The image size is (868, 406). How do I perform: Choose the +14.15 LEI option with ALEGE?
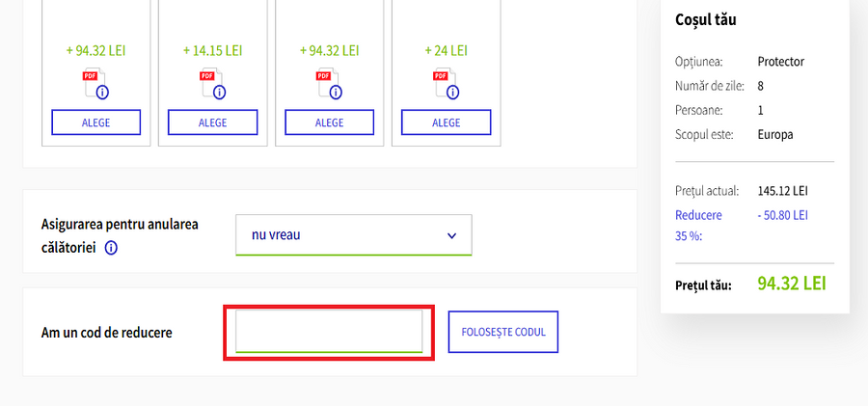pos(213,122)
